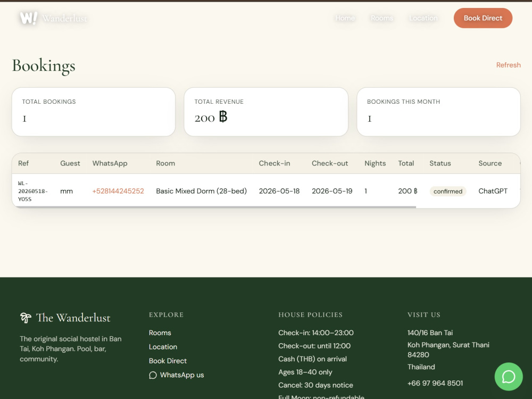Select booking ref WL-20260518-YO5S
This screenshot has height=399, width=532.
click(32, 191)
